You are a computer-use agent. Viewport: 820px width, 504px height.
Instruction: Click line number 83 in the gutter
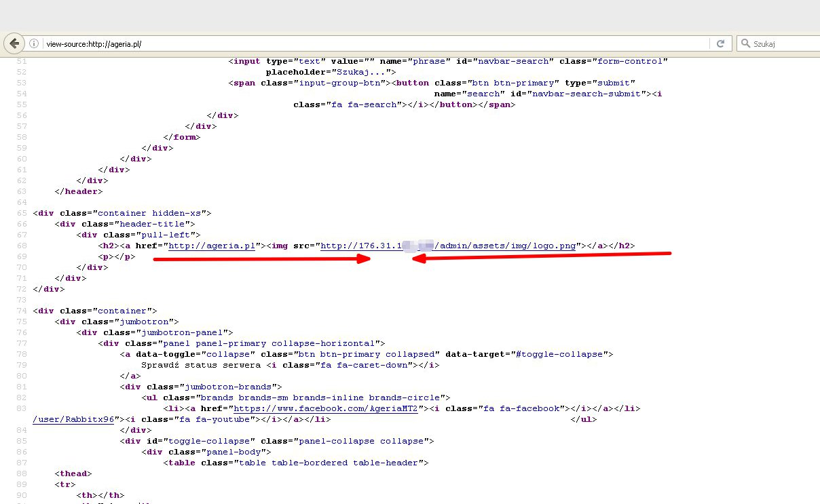click(x=20, y=408)
